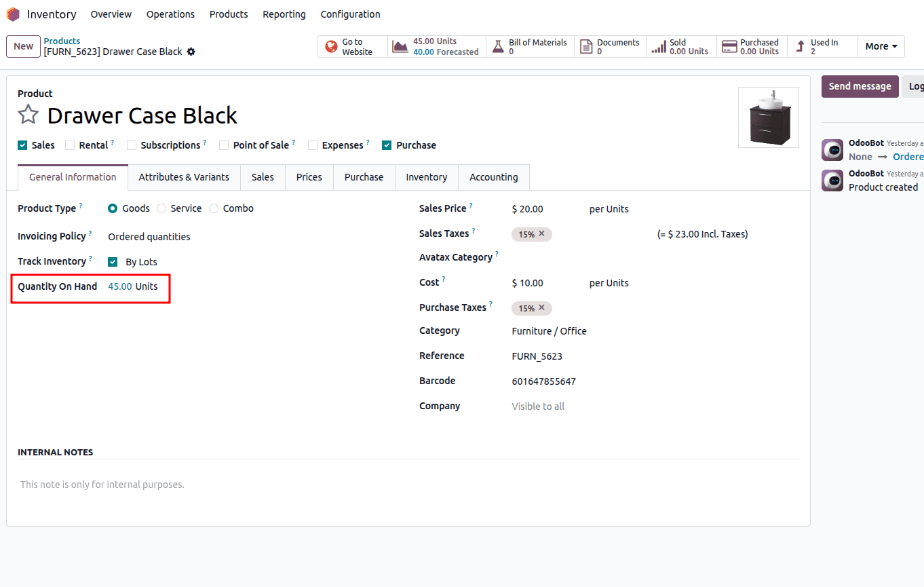
Task: Mark product favorite with the star icon
Action: [x=28, y=115]
